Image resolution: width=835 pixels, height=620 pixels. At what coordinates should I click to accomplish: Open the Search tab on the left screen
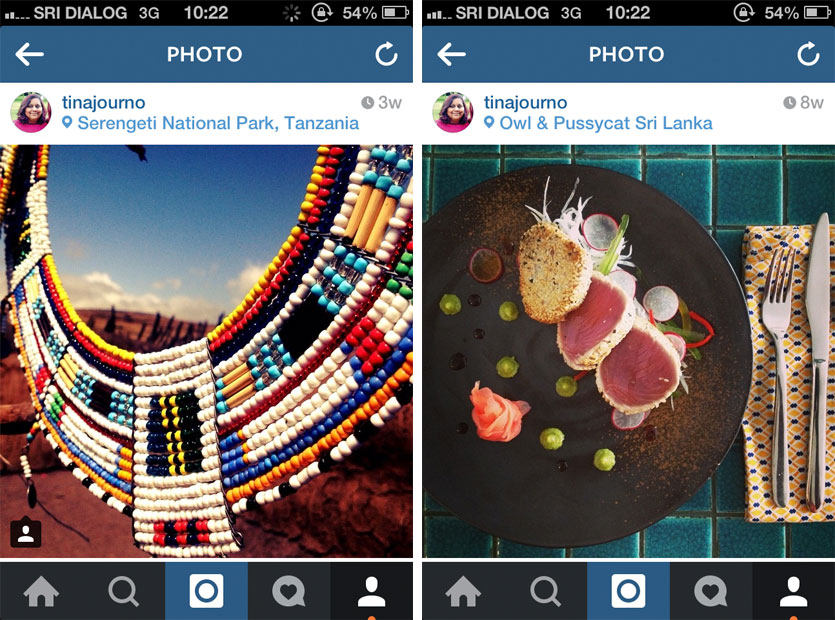point(124,591)
